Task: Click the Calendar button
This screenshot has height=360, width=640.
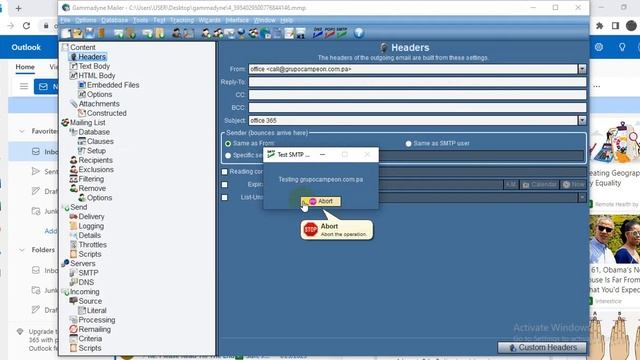Action: point(539,185)
